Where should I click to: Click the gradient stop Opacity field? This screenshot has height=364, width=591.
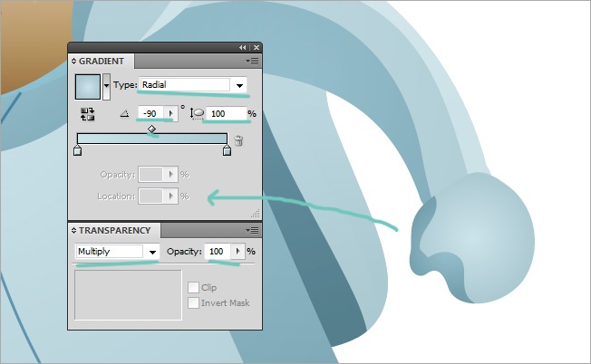click(x=150, y=175)
